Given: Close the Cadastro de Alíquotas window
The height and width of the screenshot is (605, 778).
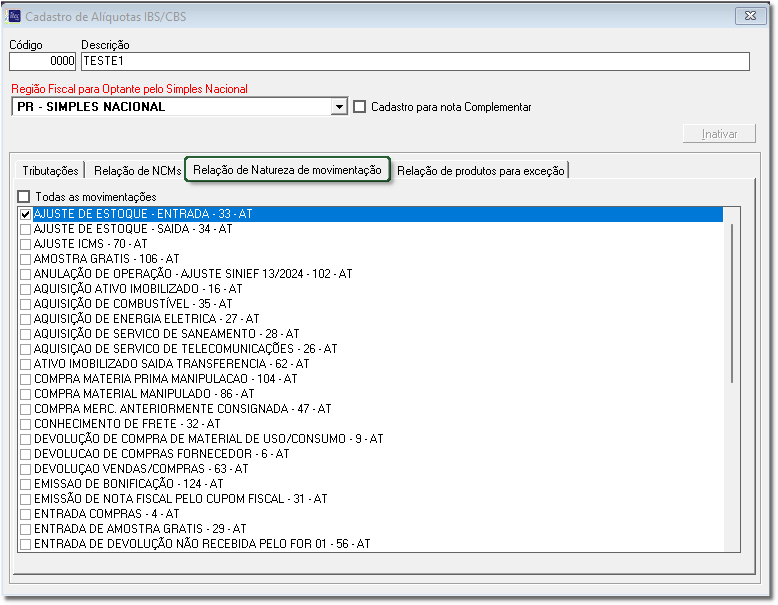Looking at the screenshot, I should (x=751, y=16).
